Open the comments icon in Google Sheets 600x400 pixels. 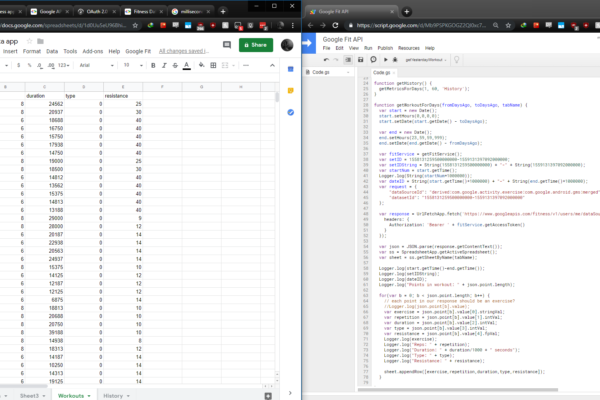tap(227, 45)
